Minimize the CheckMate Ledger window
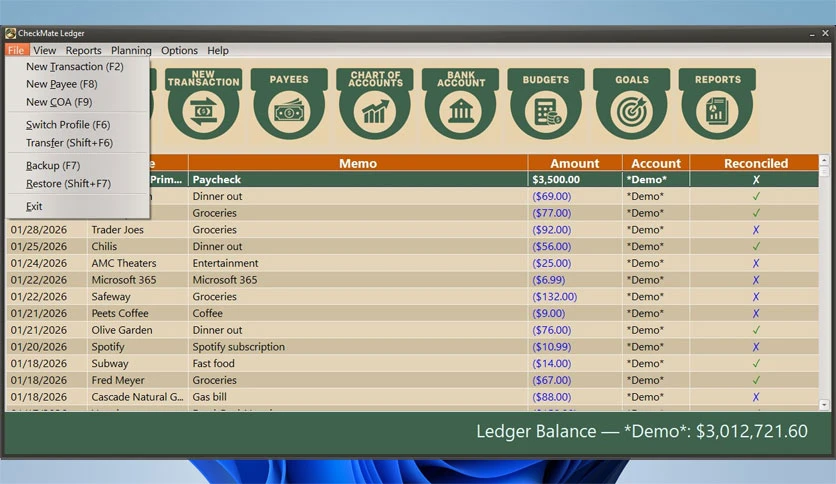Viewport: 836px width, 484px height. point(811,34)
